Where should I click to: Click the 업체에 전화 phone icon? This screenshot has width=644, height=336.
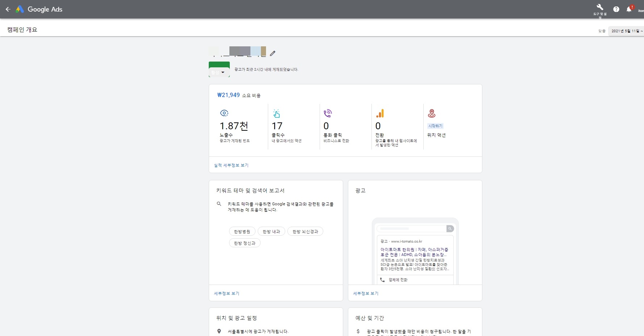[382, 280]
